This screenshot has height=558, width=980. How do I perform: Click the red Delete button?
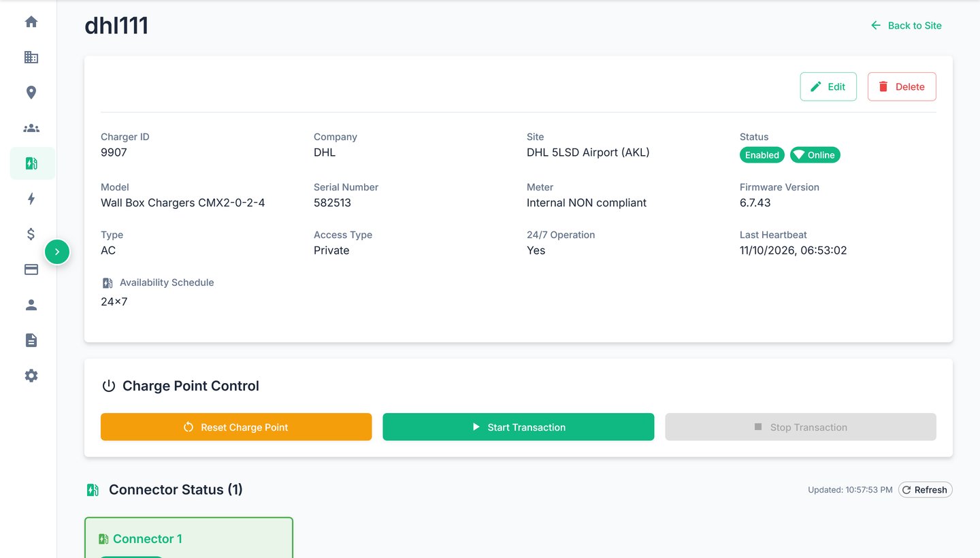[902, 86]
